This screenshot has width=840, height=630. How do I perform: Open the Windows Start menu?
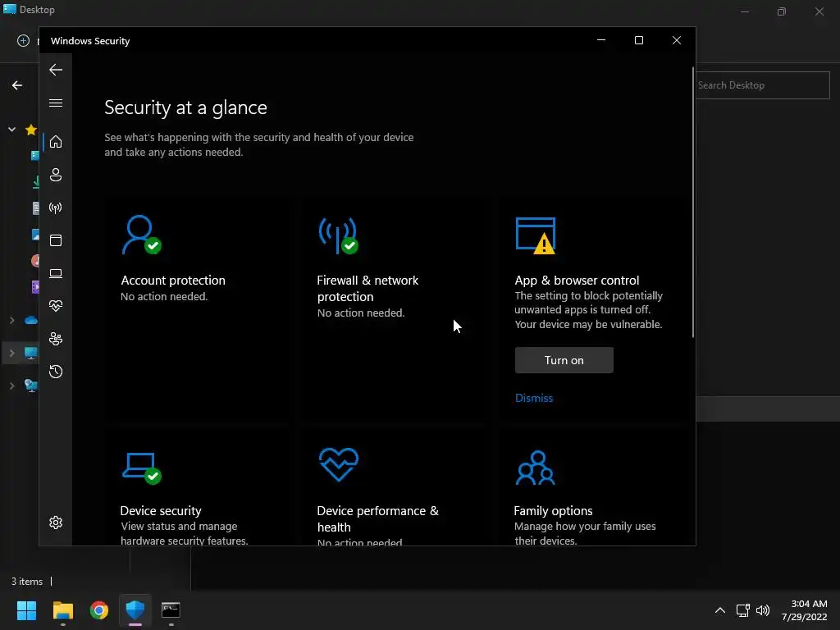tap(26, 610)
